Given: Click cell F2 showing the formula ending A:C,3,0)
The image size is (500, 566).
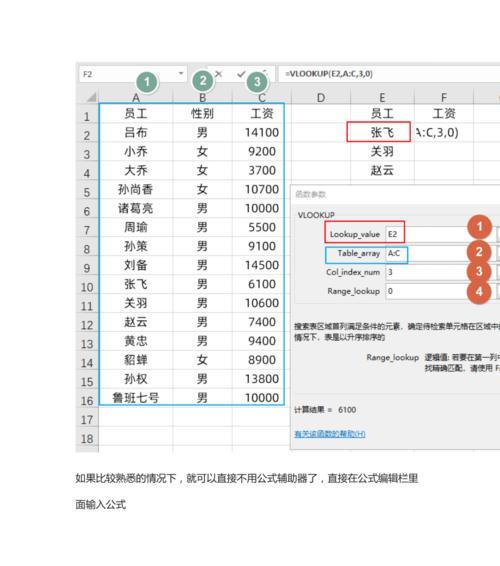Looking at the screenshot, I should coord(444,132).
